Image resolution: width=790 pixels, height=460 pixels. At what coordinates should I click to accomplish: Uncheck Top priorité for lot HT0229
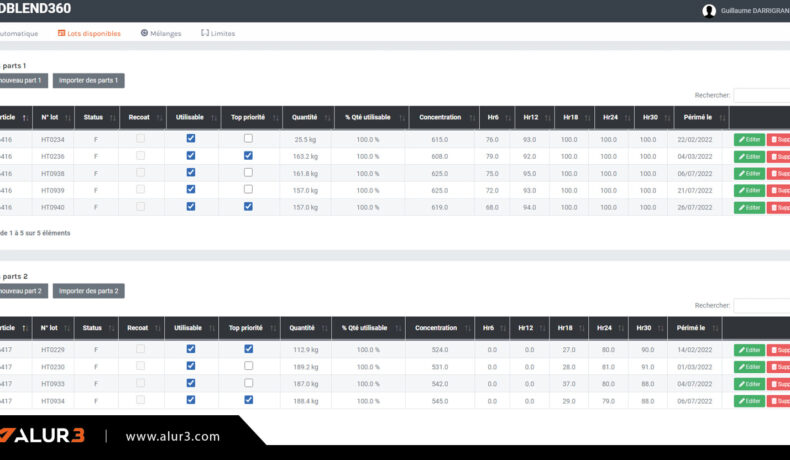248,349
